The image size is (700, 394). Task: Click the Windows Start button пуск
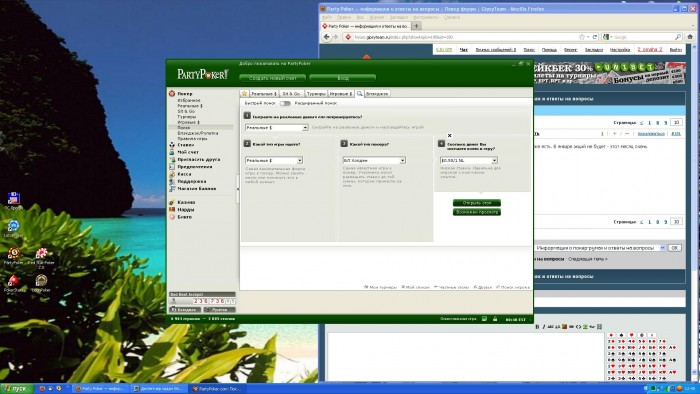[x=17, y=389]
